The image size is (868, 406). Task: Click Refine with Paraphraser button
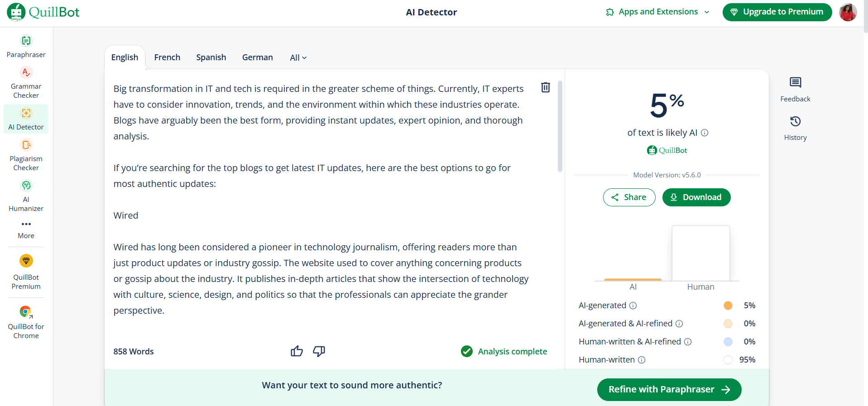[669, 390]
